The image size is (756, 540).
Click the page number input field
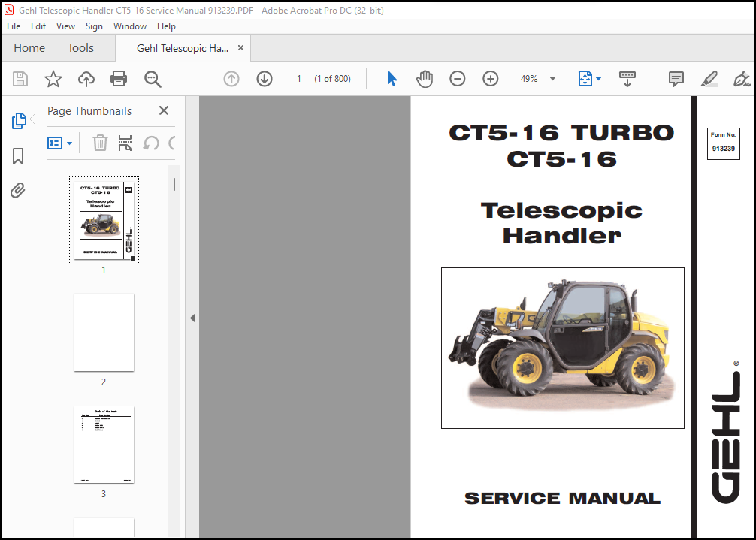point(299,79)
